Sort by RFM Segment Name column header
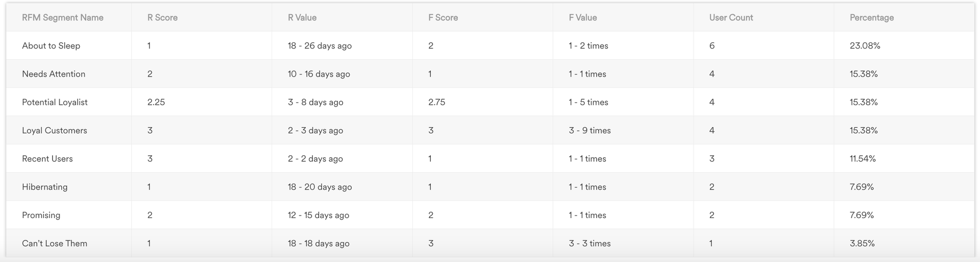The width and height of the screenshot is (980, 262). (x=63, y=17)
